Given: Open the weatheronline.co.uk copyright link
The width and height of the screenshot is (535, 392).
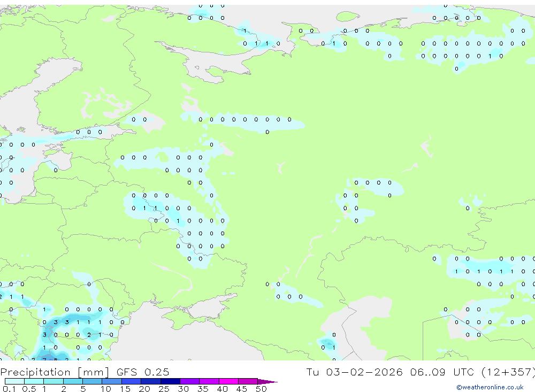Looking at the screenshot, I should (490, 387).
